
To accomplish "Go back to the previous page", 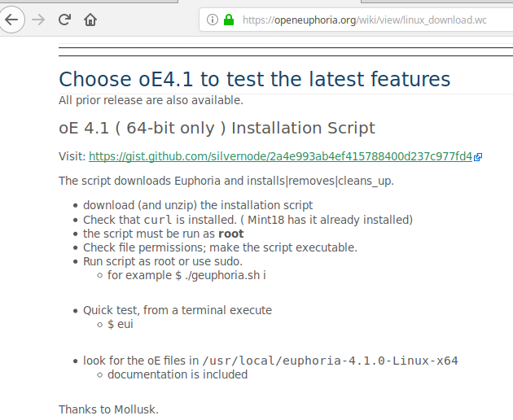I will tap(11, 20).
